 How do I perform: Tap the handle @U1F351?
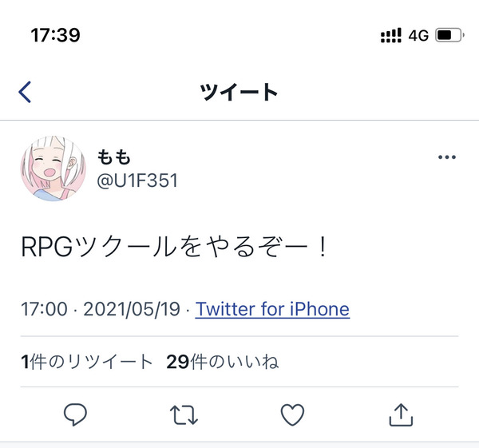[x=137, y=180]
